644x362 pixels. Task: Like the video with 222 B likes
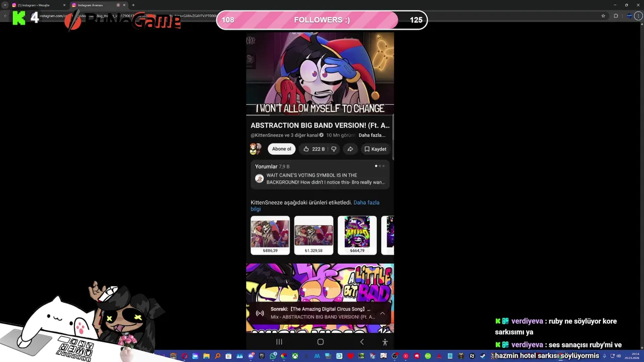coord(313,149)
